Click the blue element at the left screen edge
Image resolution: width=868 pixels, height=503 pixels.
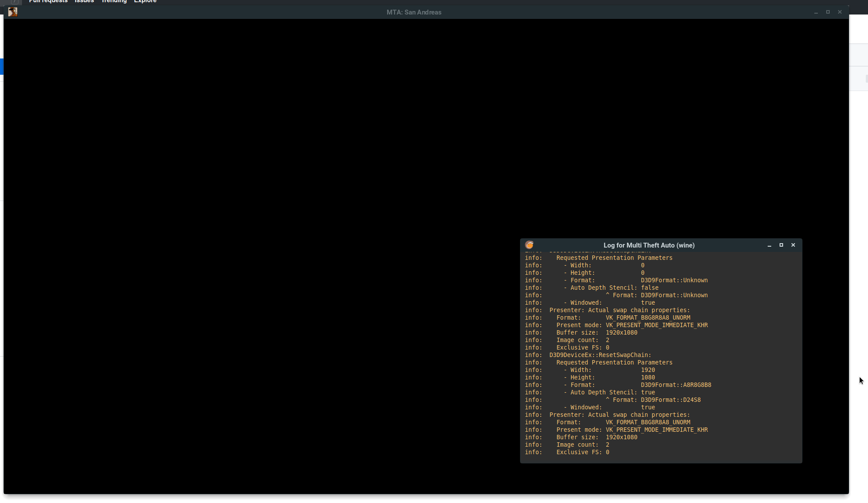[x=2, y=66]
